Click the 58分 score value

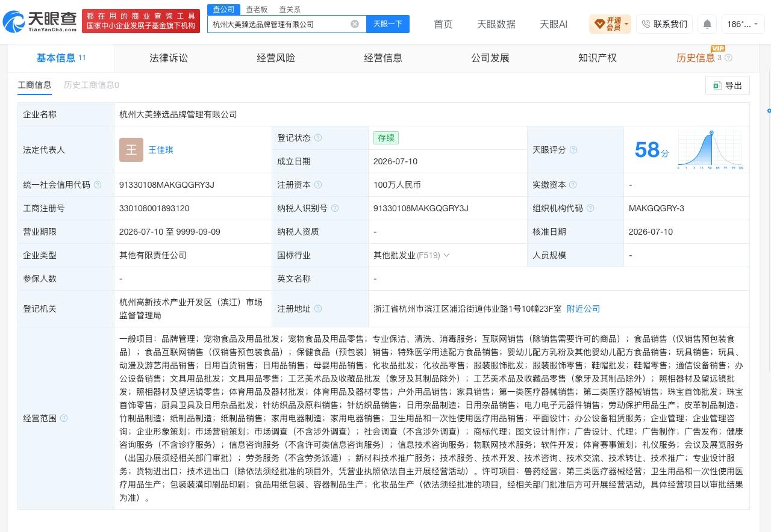tap(652, 150)
